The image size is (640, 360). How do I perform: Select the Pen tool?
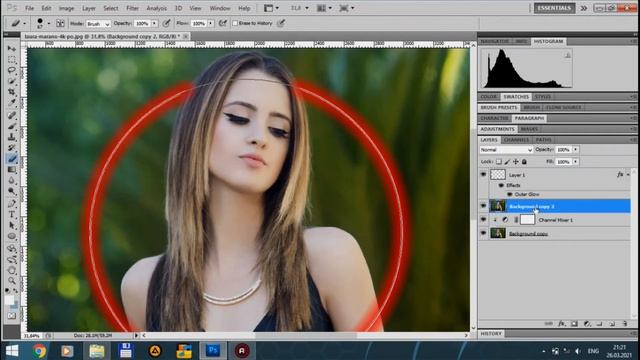(11, 204)
